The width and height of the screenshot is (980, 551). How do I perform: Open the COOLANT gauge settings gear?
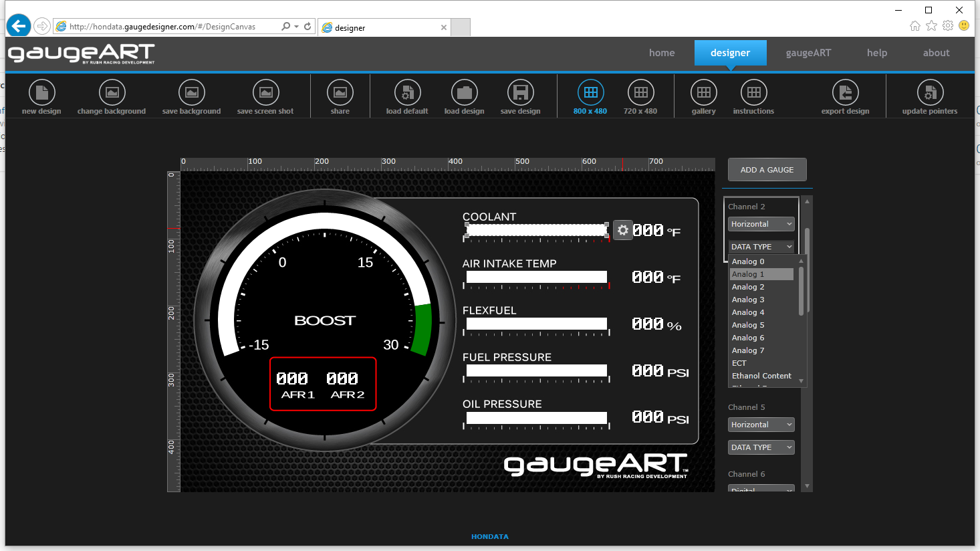(x=622, y=229)
